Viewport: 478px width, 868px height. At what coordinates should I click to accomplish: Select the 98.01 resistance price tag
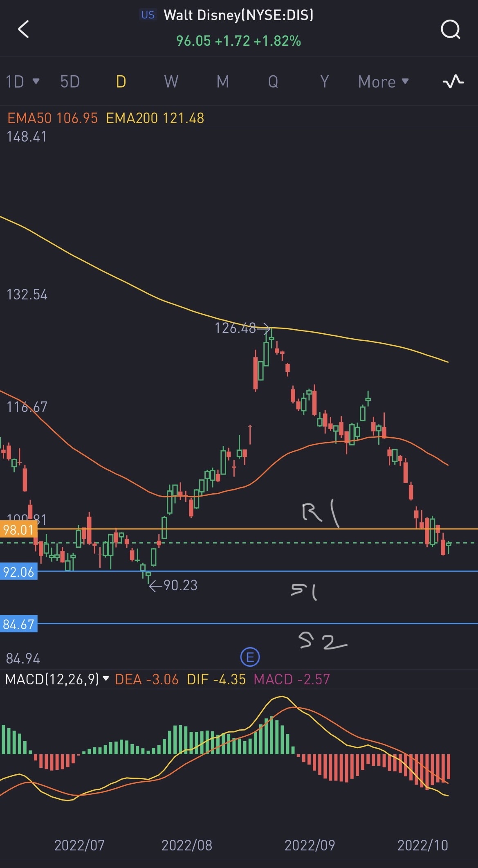tap(18, 530)
